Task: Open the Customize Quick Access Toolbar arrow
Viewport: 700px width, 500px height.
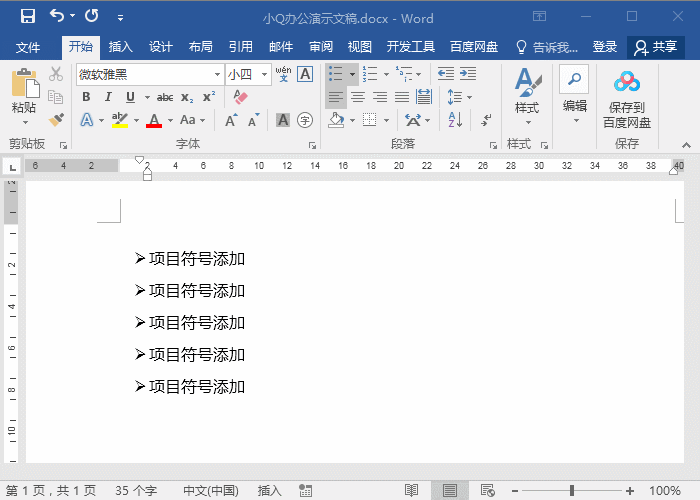Action: tap(120, 18)
